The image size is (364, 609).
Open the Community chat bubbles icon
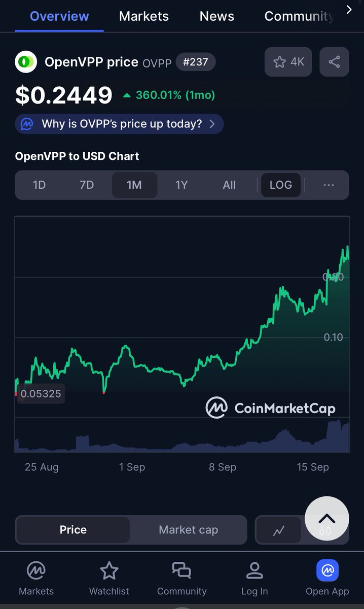[x=181, y=571]
